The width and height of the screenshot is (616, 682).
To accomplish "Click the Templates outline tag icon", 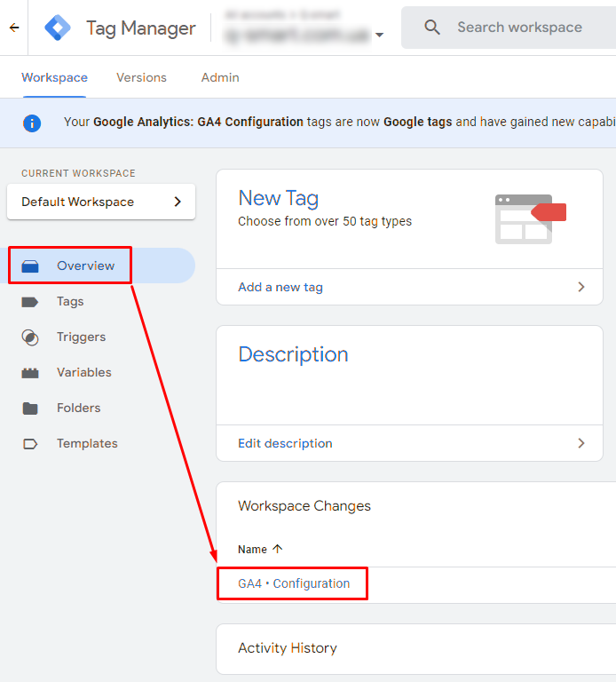I will click(30, 444).
